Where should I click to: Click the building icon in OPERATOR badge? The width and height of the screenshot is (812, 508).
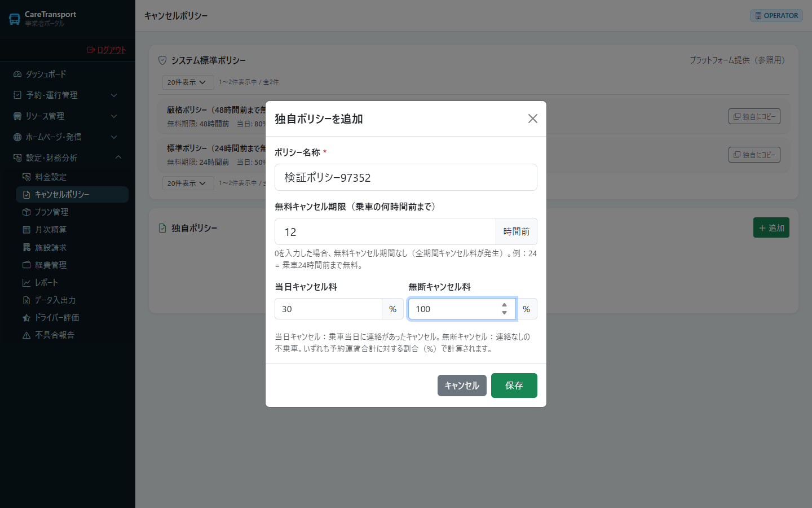(758, 16)
